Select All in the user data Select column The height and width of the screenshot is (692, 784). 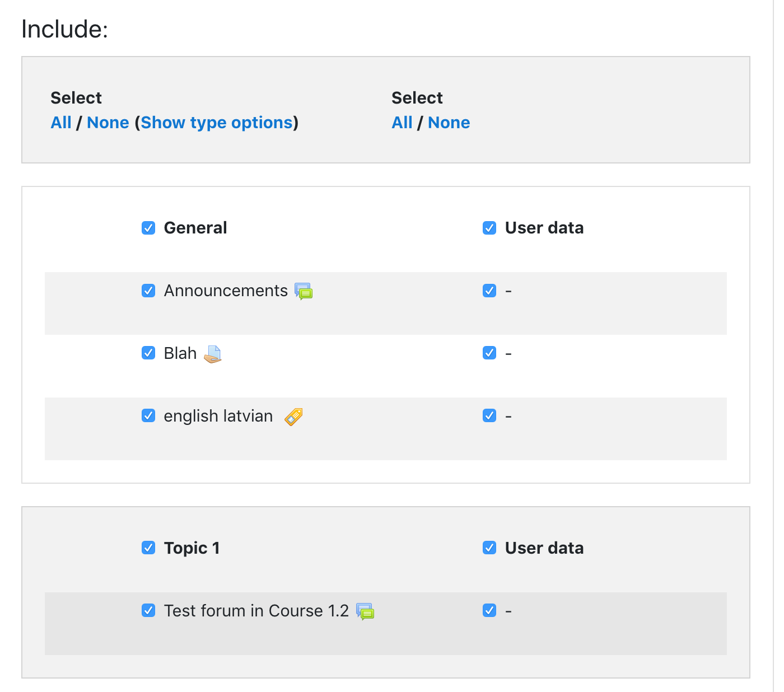[402, 123]
